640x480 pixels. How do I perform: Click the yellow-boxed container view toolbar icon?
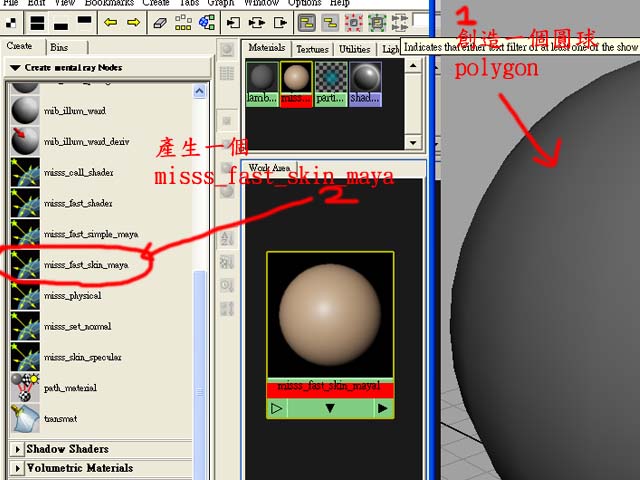click(307, 23)
